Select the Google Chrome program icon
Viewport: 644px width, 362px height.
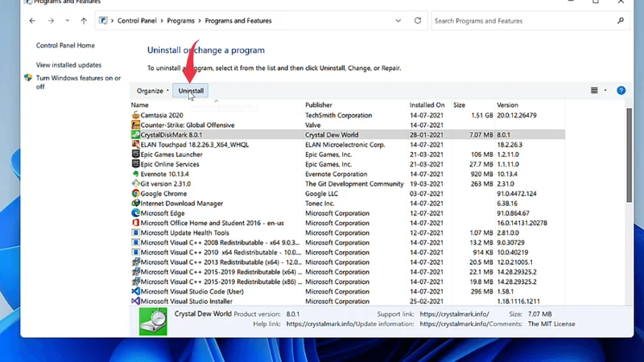[x=135, y=194]
